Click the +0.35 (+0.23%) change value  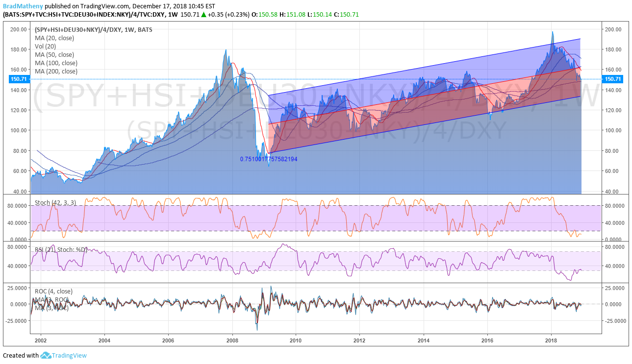coord(228,15)
